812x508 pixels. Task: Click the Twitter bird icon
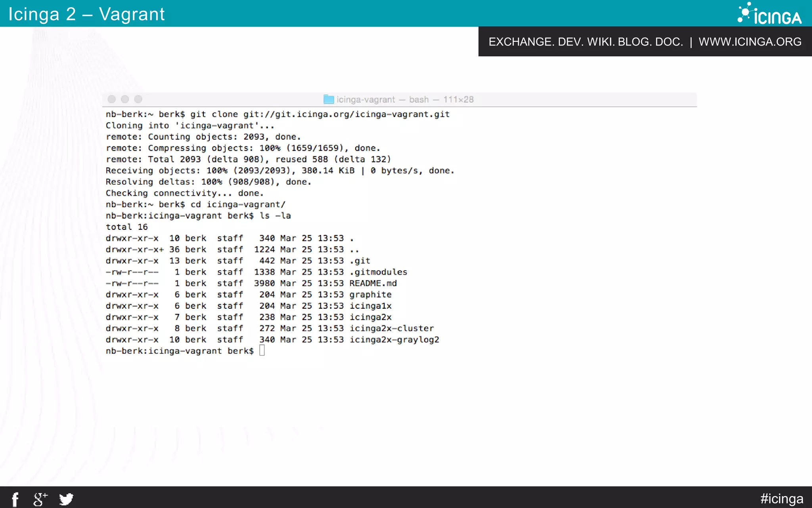(x=66, y=499)
